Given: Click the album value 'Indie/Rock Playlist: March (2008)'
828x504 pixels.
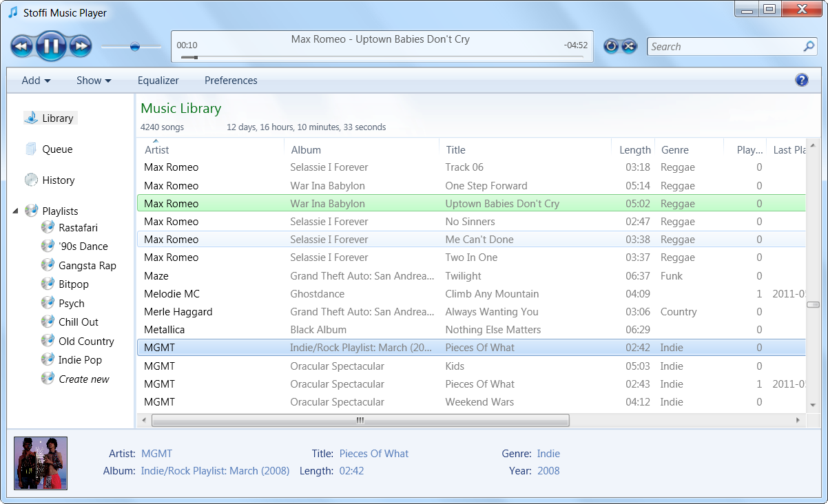Looking at the screenshot, I should pos(215,471).
